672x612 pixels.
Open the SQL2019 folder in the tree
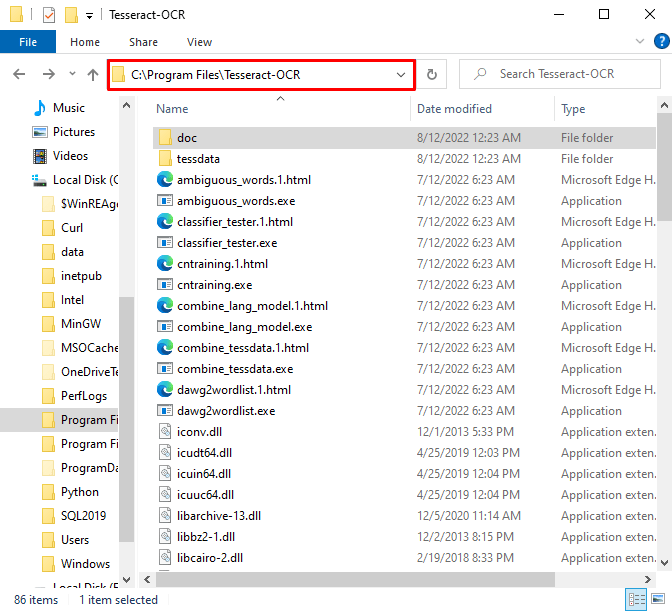[x=83, y=516]
